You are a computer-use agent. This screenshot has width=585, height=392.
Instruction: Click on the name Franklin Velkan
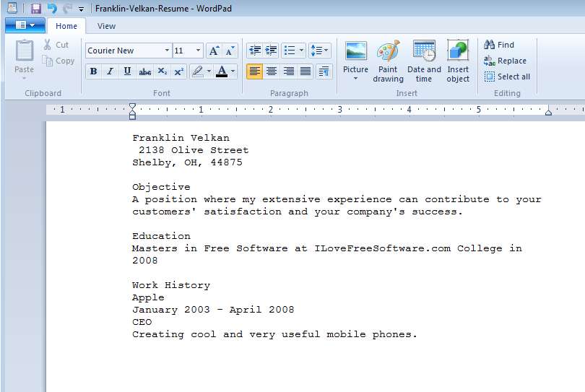pos(181,138)
